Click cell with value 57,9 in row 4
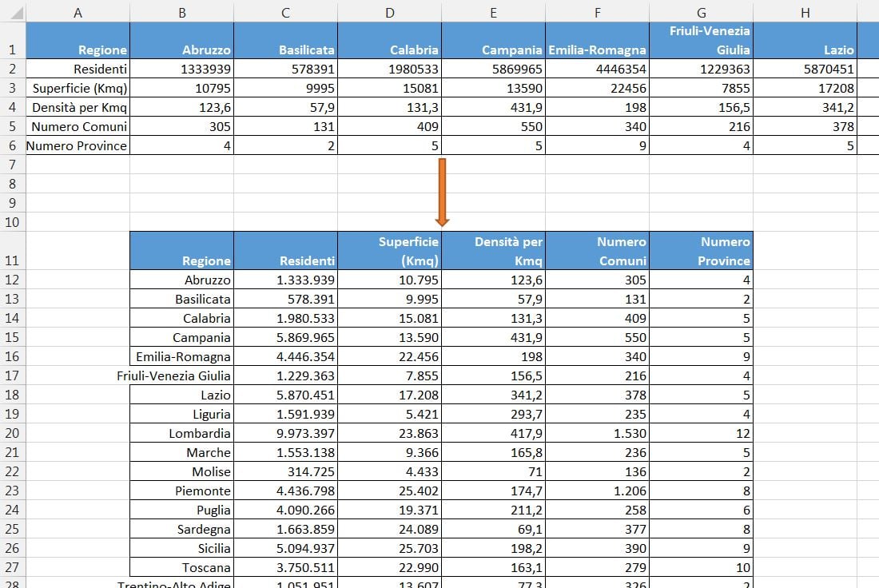The width and height of the screenshot is (879, 588). tap(285, 107)
